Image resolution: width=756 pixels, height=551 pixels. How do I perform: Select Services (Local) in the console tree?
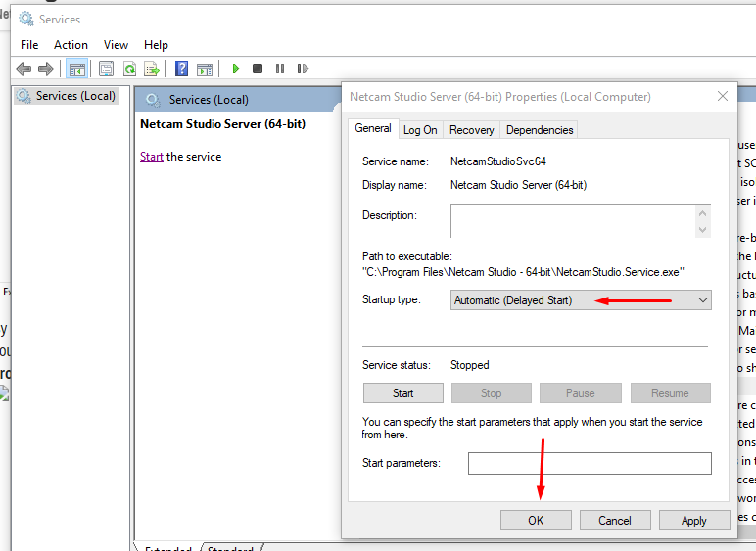coord(67,96)
